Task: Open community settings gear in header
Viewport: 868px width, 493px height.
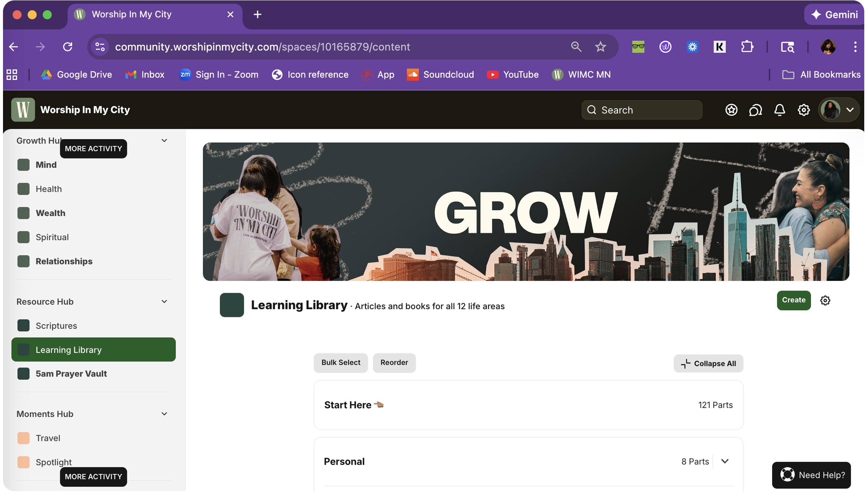Action: [x=803, y=110]
